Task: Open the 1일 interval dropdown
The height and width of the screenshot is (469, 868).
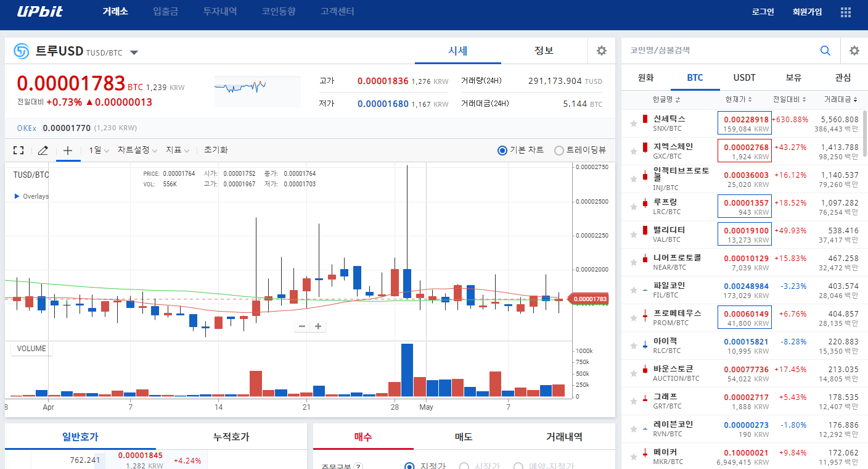Action: [99, 150]
